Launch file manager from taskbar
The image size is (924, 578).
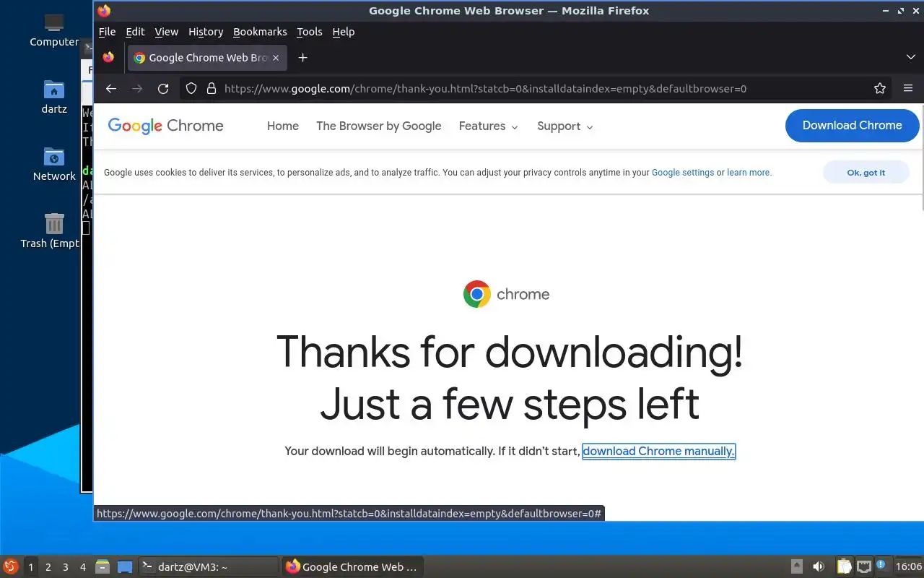(x=102, y=566)
